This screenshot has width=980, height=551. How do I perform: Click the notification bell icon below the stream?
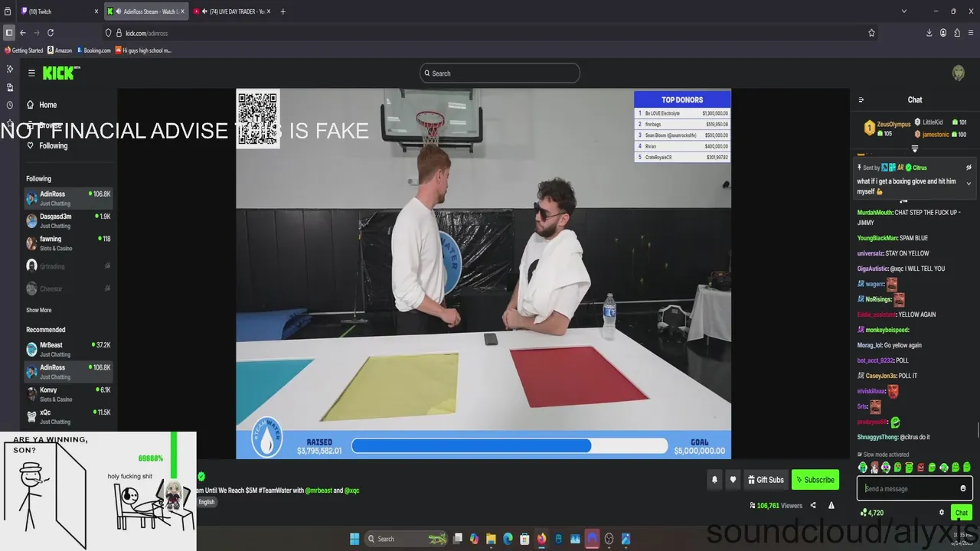pyautogui.click(x=714, y=480)
